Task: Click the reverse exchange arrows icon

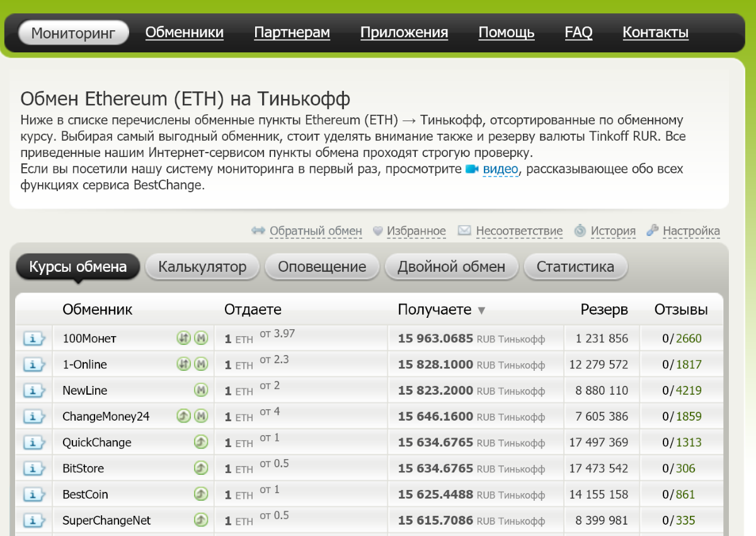Action: pos(258,231)
